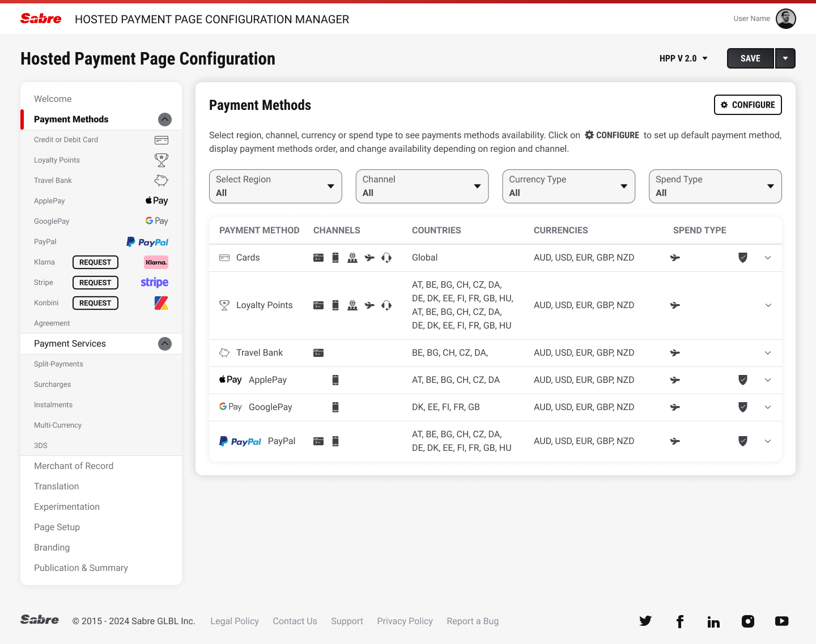
Task: Click the Apple Pay logo in sidebar
Action: [157, 201]
